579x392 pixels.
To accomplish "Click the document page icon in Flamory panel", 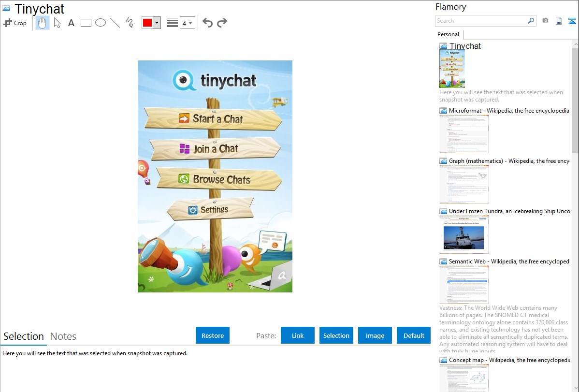I will pos(559,21).
